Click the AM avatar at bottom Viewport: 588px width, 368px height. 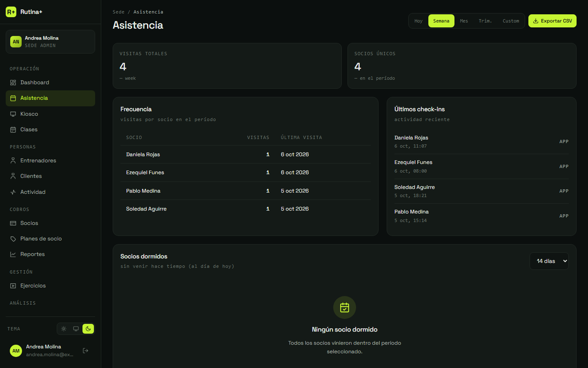pyautogui.click(x=16, y=351)
